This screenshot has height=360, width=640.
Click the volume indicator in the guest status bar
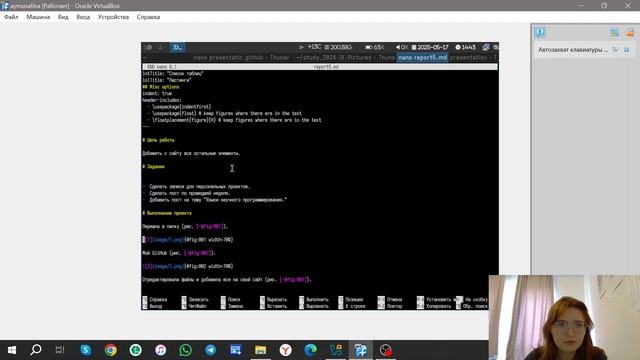point(402,47)
